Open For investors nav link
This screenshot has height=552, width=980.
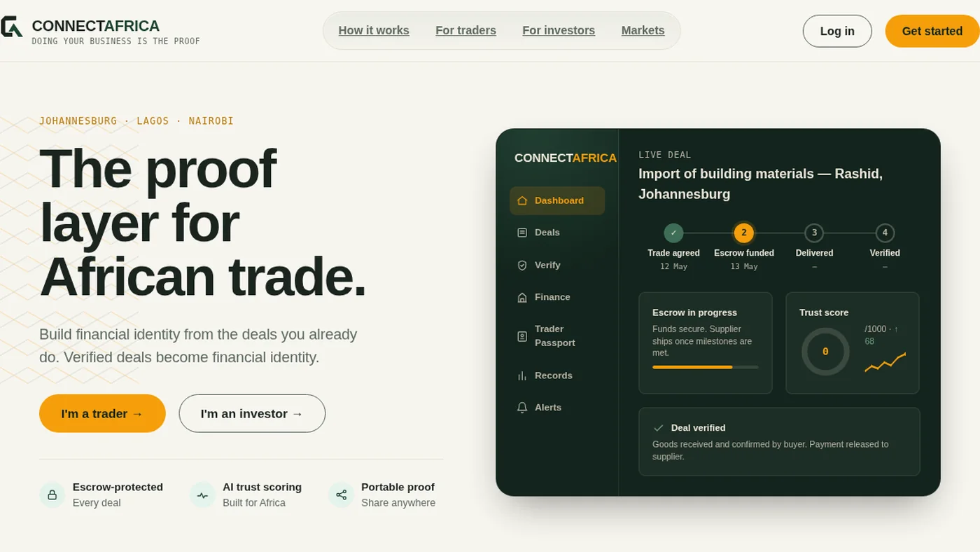tap(559, 31)
